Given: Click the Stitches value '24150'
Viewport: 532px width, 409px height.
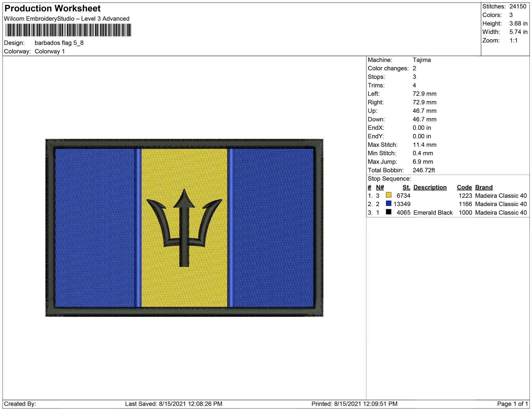Looking at the screenshot, I should pyautogui.click(x=518, y=6).
